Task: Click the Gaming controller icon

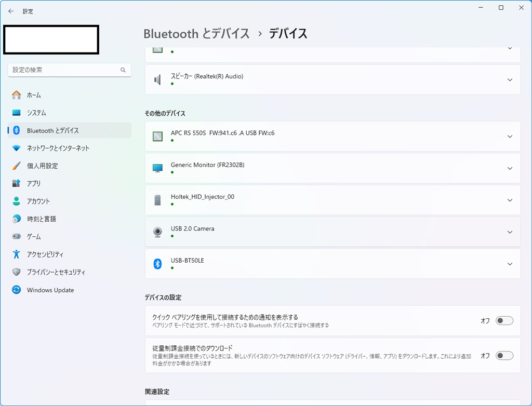Action: click(x=16, y=236)
